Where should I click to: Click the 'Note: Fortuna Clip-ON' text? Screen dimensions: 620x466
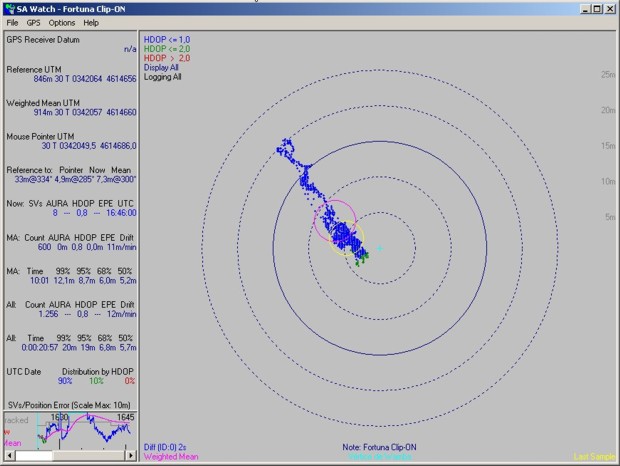(379, 447)
